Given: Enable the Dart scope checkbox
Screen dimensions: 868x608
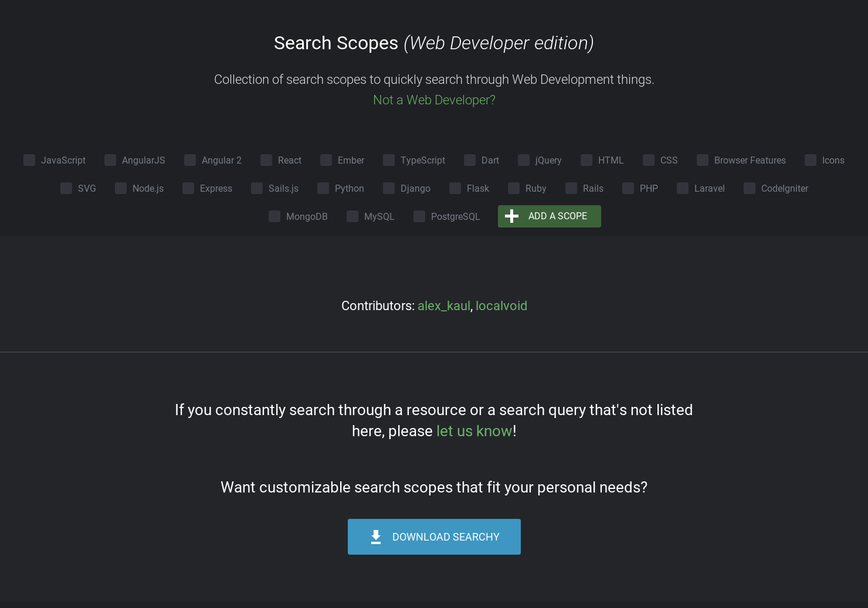Looking at the screenshot, I should [470, 160].
